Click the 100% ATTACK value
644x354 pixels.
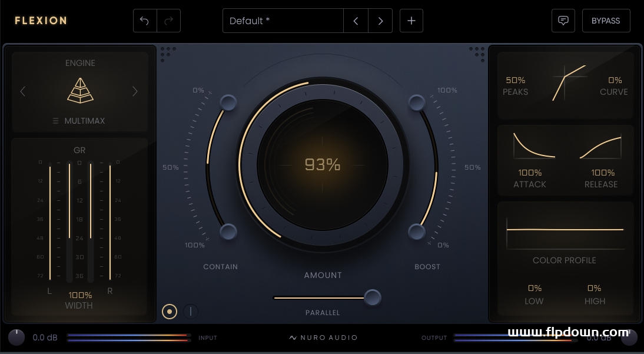[x=530, y=173]
